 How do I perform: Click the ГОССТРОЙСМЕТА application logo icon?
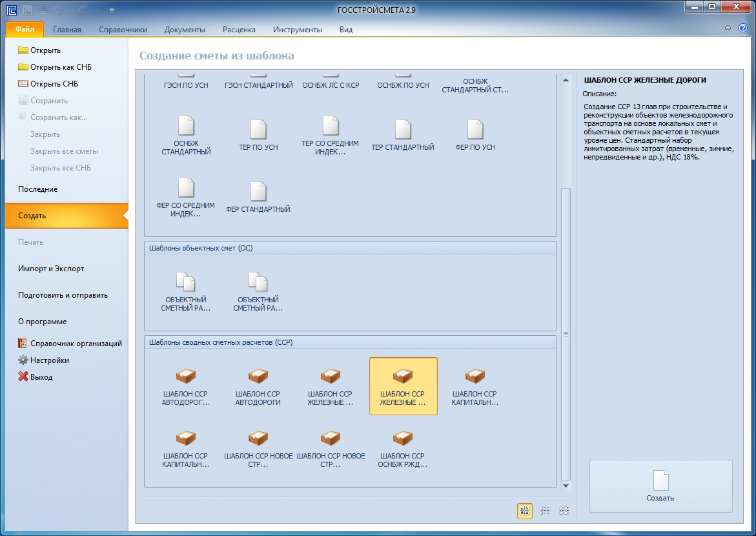[x=12, y=10]
